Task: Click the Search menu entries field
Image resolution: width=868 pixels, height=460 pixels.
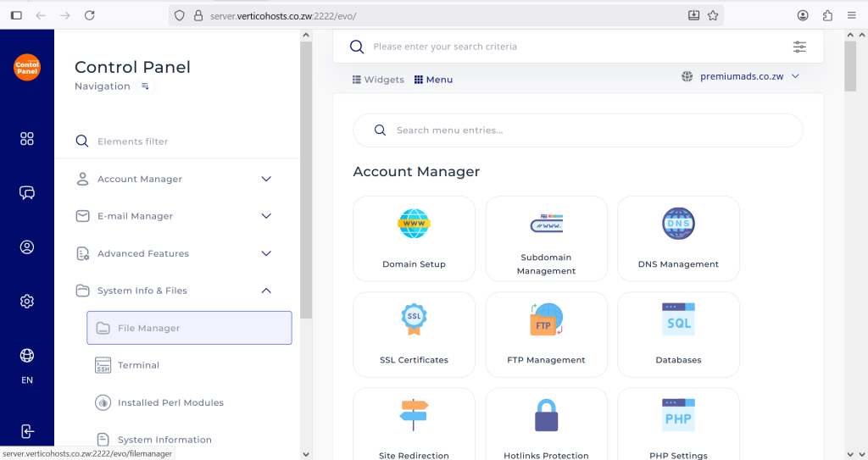Action: click(576, 130)
